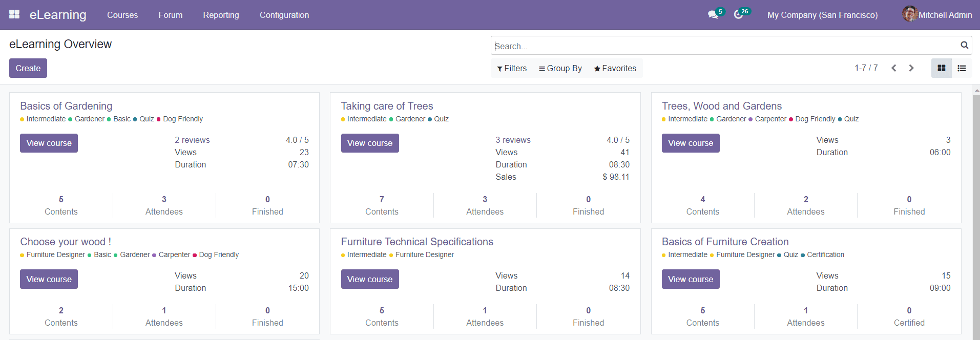This screenshot has height=340, width=980.
Task: Open My Company (San Francisco) switcher
Action: tap(822, 15)
